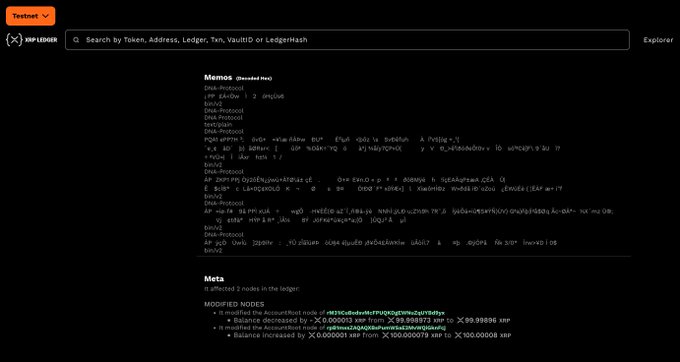Select the text/plain memo line
Screen dimensions: 680x362
[x=218, y=124]
